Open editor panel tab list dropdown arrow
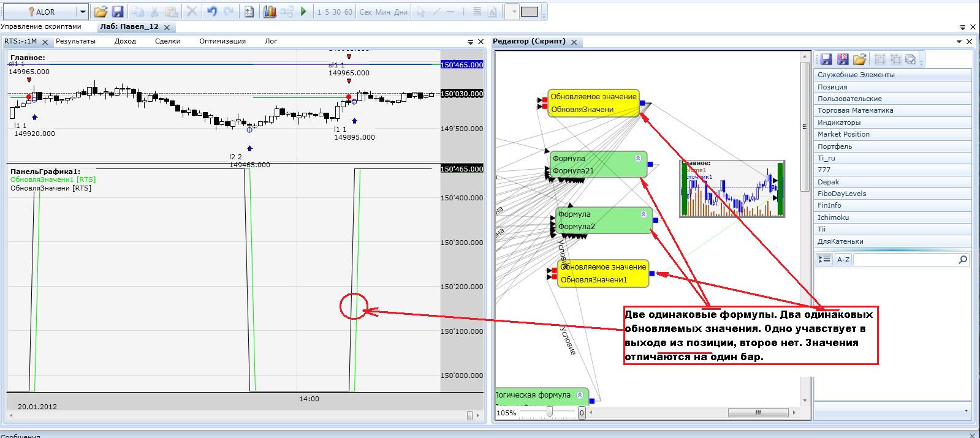Screen dimensions: 980x438 click(959, 42)
